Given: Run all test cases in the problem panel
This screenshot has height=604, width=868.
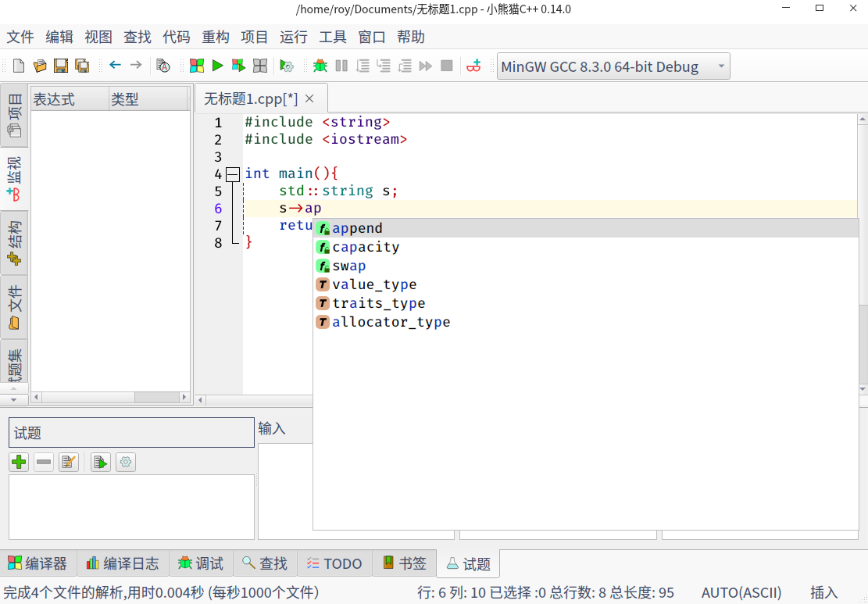Looking at the screenshot, I should (x=101, y=462).
